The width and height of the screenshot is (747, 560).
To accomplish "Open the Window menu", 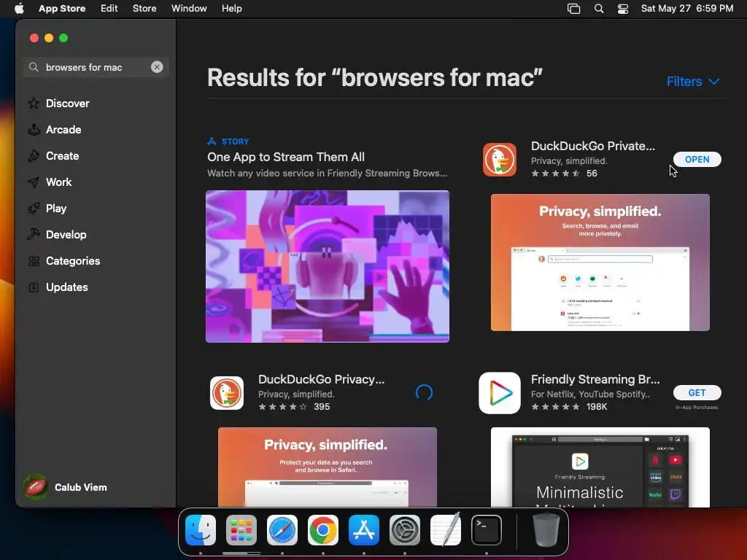I will pyautogui.click(x=189, y=9).
